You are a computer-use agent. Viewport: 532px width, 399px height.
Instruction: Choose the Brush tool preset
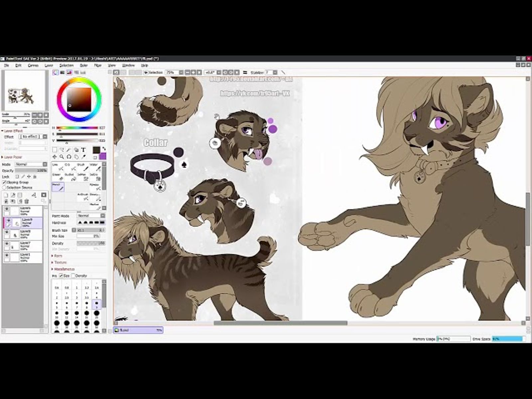[83, 167]
